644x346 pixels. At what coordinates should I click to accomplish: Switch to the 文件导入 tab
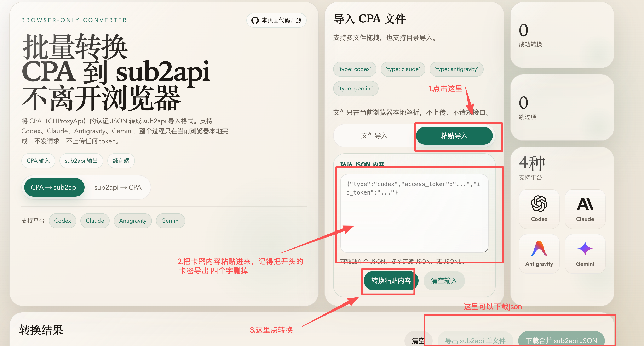click(374, 136)
